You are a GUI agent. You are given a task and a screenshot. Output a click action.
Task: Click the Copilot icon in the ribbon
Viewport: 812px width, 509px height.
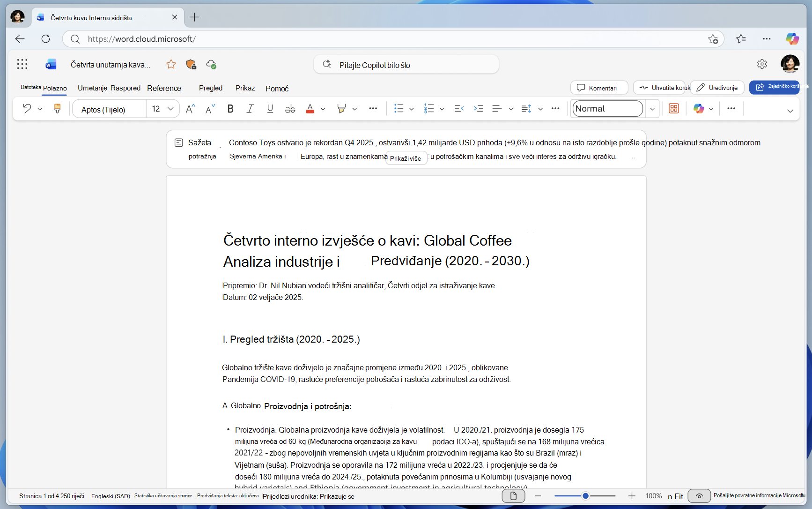(x=699, y=109)
